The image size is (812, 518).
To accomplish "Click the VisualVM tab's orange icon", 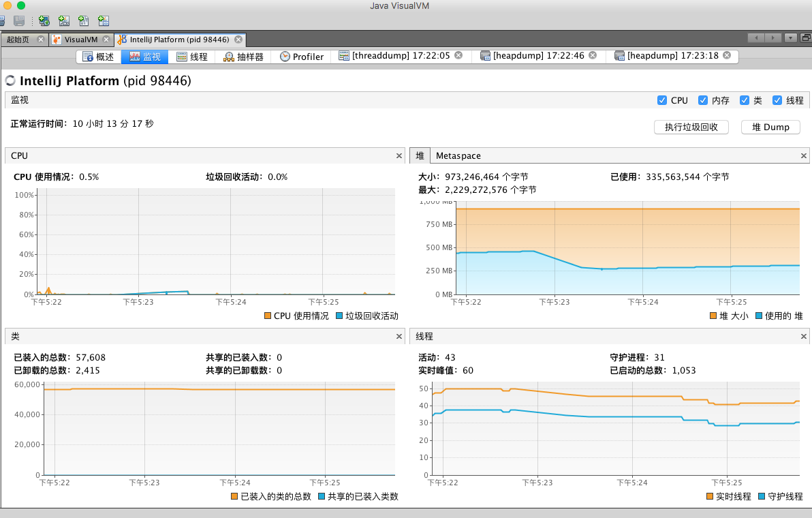I will 57,40.
